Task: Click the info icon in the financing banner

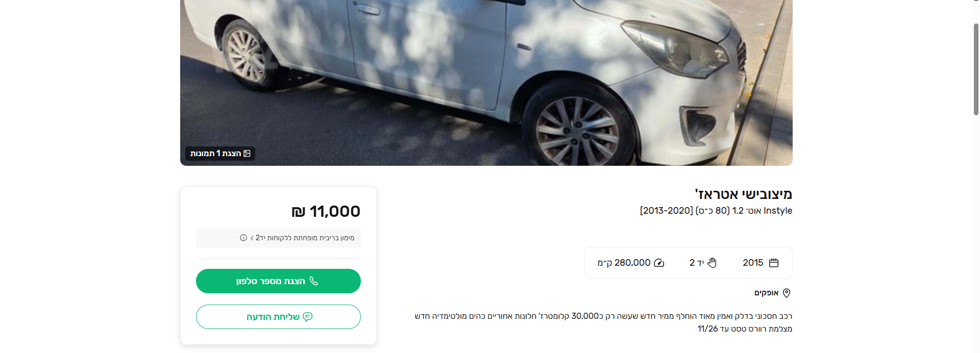Action: pyautogui.click(x=243, y=238)
